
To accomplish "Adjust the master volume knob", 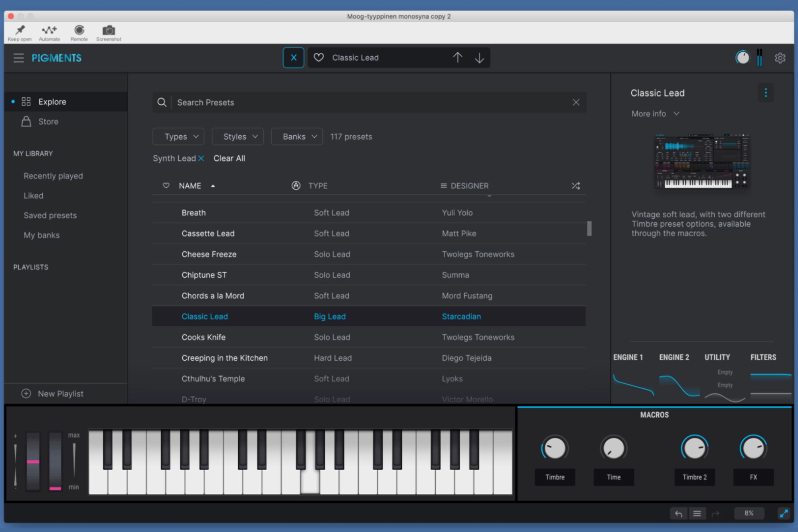I will [x=742, y=58].
